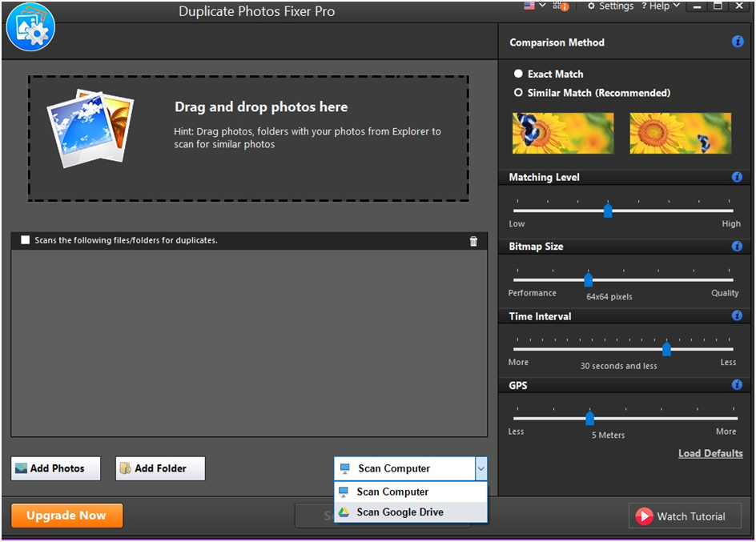The width and height of the screenshot is (756, 542).
Task: Click the Performance label under Bitmap Size
Action: point(533,293)
